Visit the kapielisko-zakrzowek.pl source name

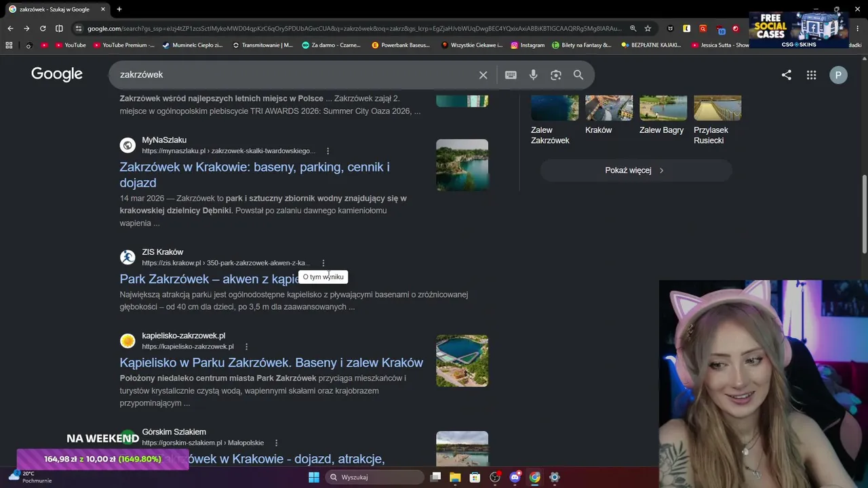pos(183,335)
